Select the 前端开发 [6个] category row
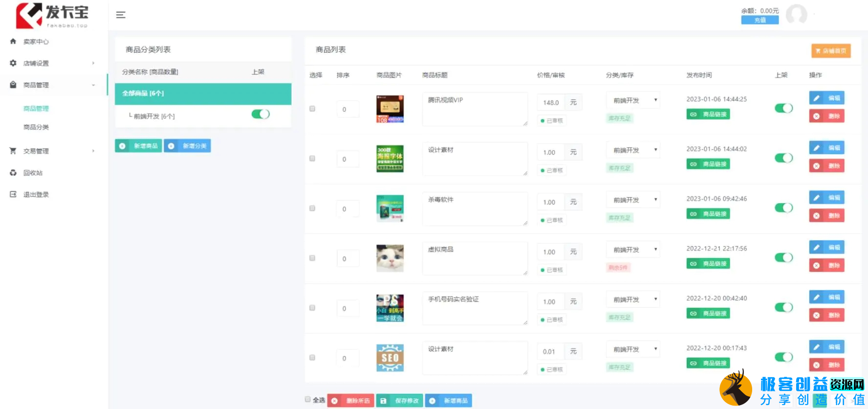The width and height of the screenshot is (868, 409). pos(203,116)
